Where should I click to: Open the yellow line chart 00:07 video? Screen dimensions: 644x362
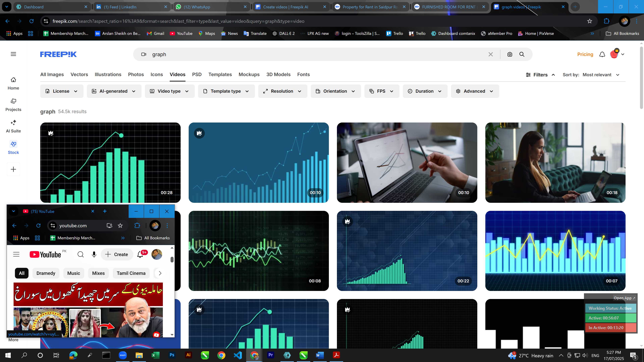(555, 251)
